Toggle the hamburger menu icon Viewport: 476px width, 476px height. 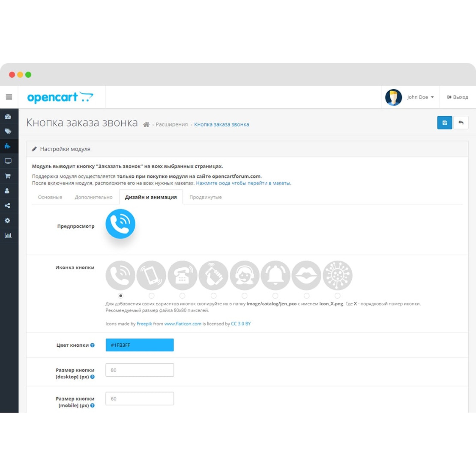[9, 97]
